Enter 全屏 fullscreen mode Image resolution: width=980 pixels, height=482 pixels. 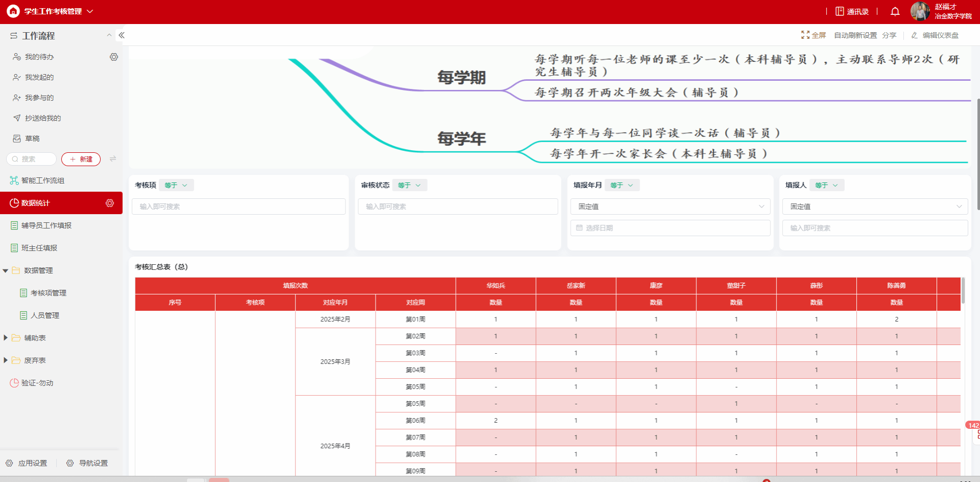[813, 35]
